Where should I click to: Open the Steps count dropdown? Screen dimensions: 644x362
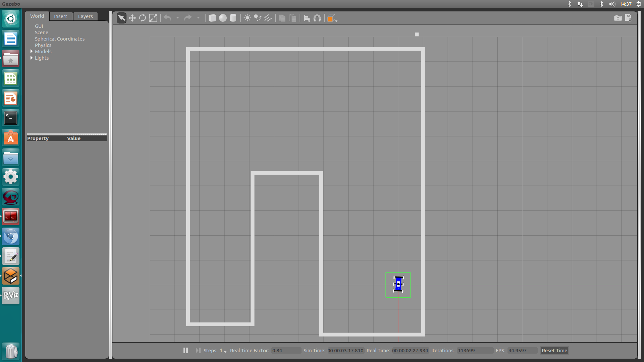point(225,351)
